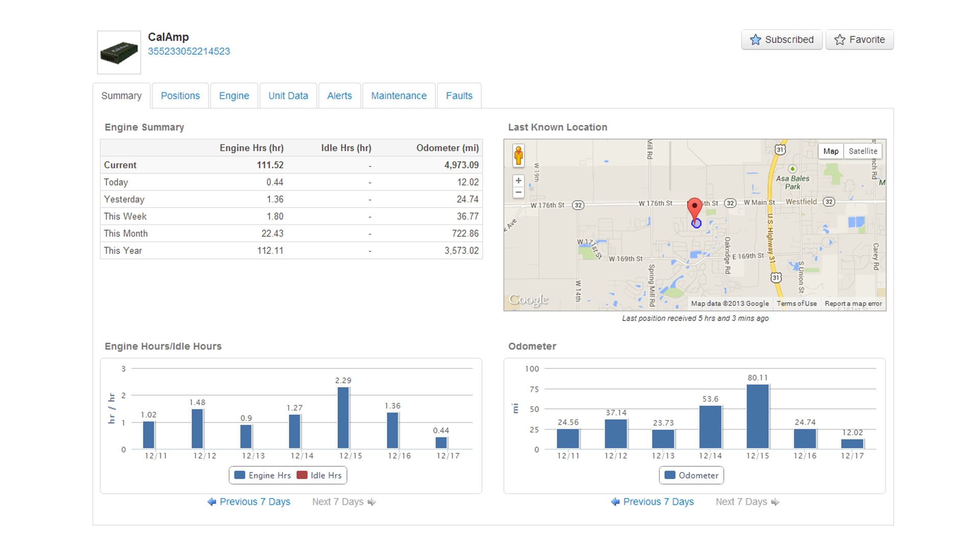This screenshot has width=980, height=551.
Task: Zoom out the map with minus
Action: 519,192
